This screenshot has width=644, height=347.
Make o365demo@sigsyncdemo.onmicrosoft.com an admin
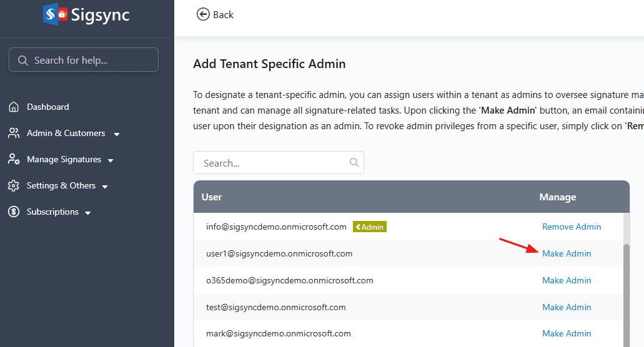566,280
